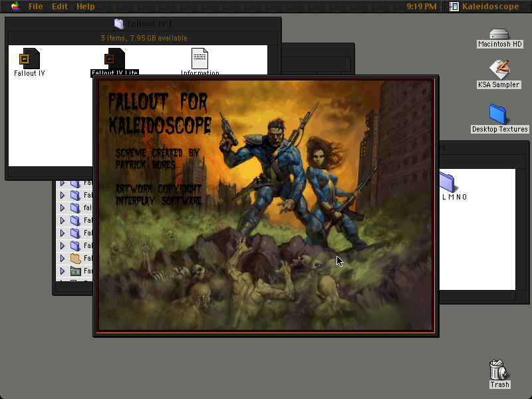Screen dimensions: 532x399
Task: Click the Fallout IV ƒ window title bar
Action: tap(143, 24)
